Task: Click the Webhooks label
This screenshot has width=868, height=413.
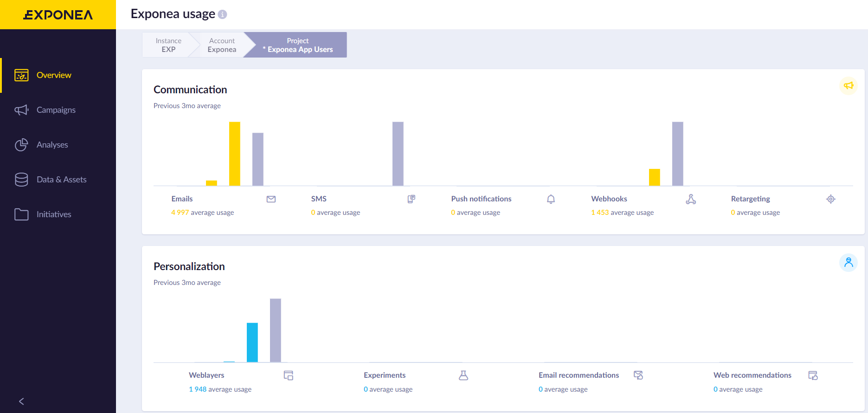Action: pyautogui.click(x=609, y=199)
